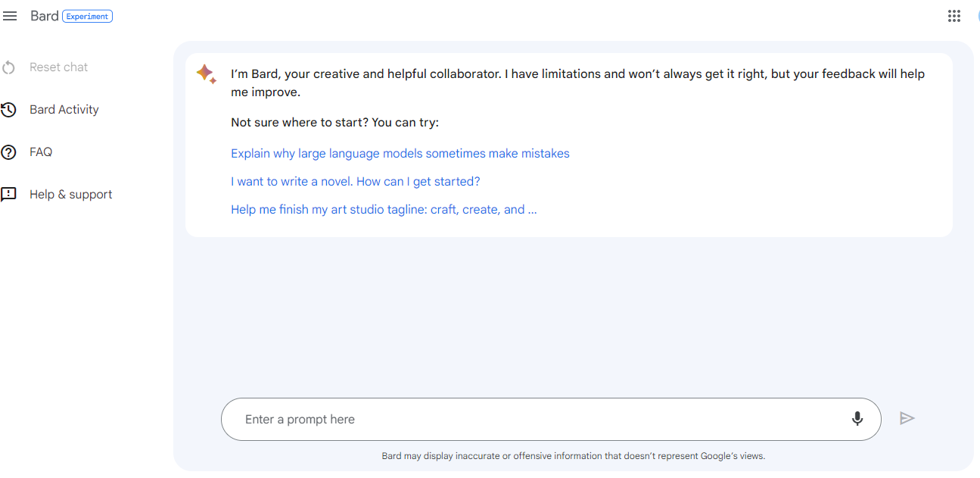Click the Reset chat circular arrow icon

pos(8,67)
